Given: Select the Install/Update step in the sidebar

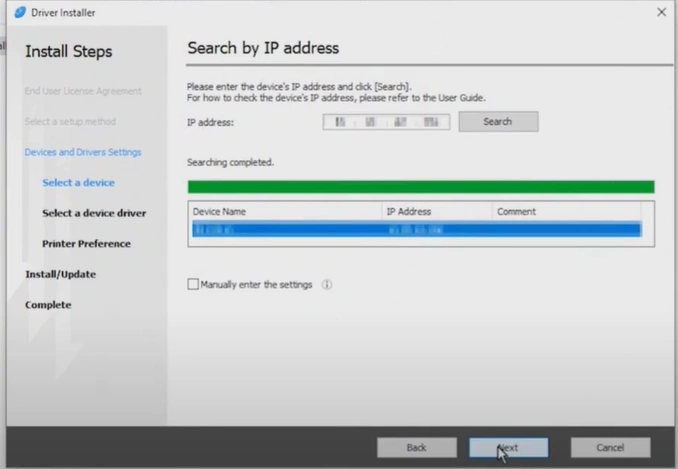Looking at the screenshot, I should [x=60, y=274].
